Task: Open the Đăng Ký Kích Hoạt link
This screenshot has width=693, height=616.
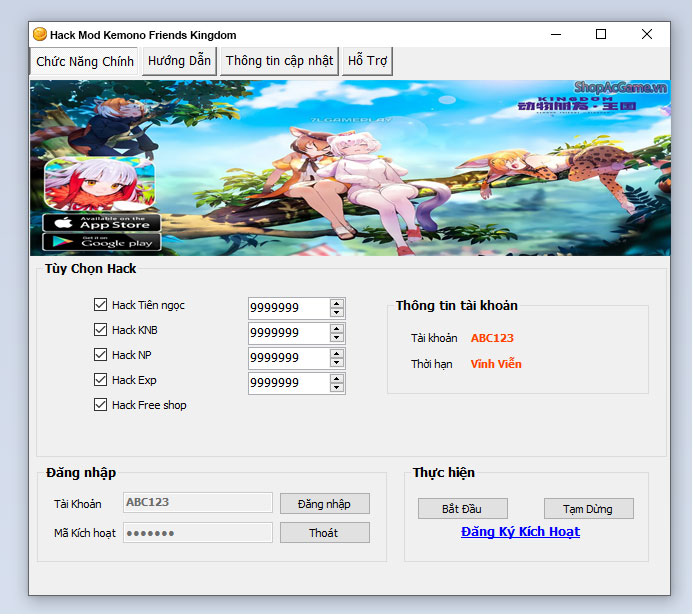Action: point(520,532)
